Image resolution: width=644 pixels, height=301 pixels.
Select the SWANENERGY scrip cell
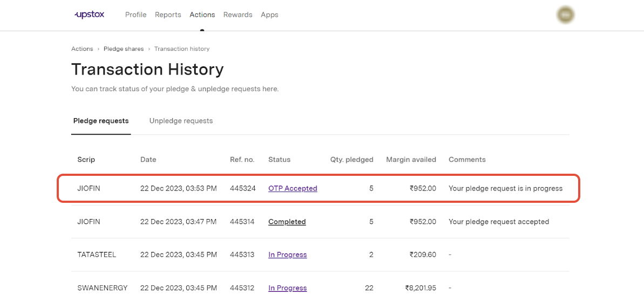point(102,288)
